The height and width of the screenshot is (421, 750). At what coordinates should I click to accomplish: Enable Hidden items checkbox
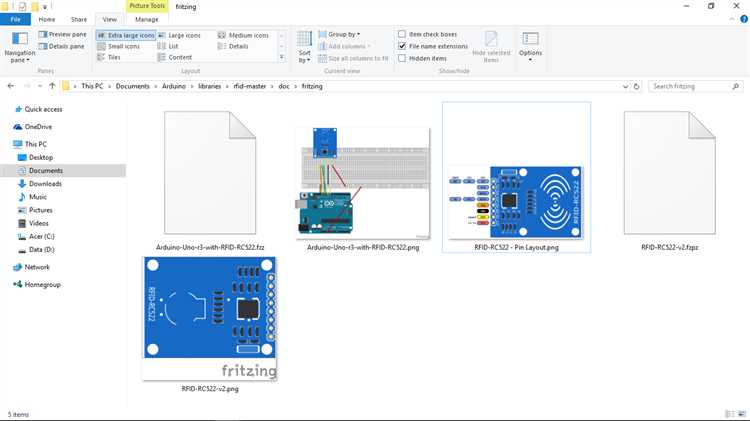(402, 58)
